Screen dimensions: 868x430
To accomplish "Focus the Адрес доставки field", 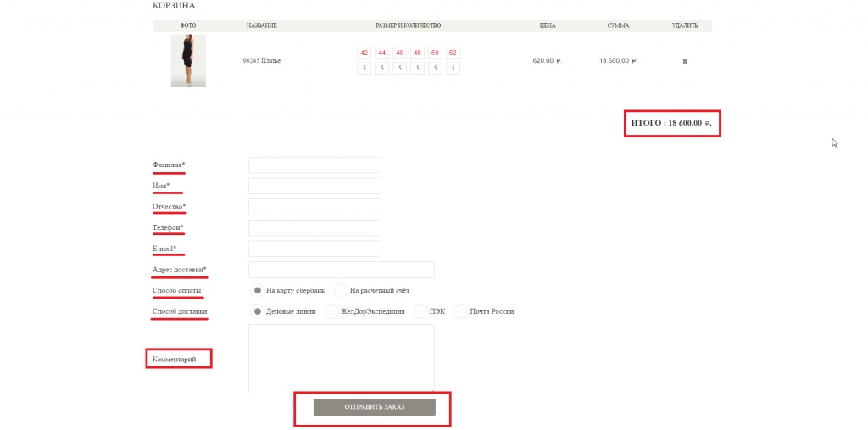I will (341, 270).
